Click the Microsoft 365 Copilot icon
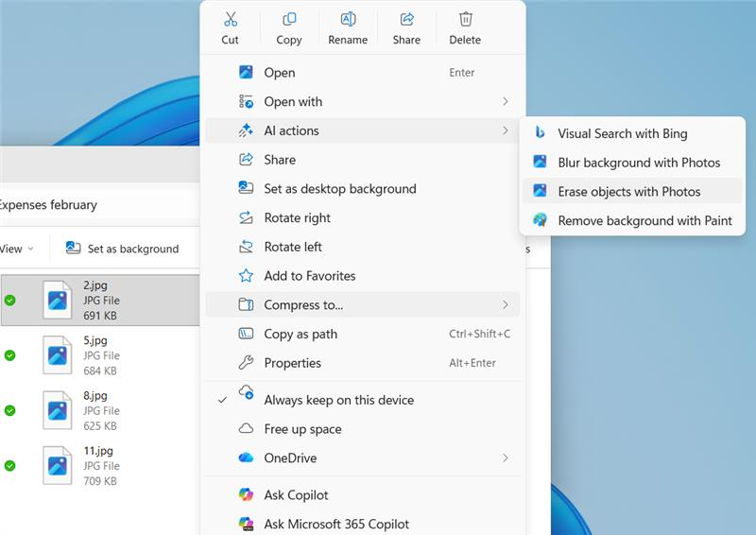 tap(246, 524)
